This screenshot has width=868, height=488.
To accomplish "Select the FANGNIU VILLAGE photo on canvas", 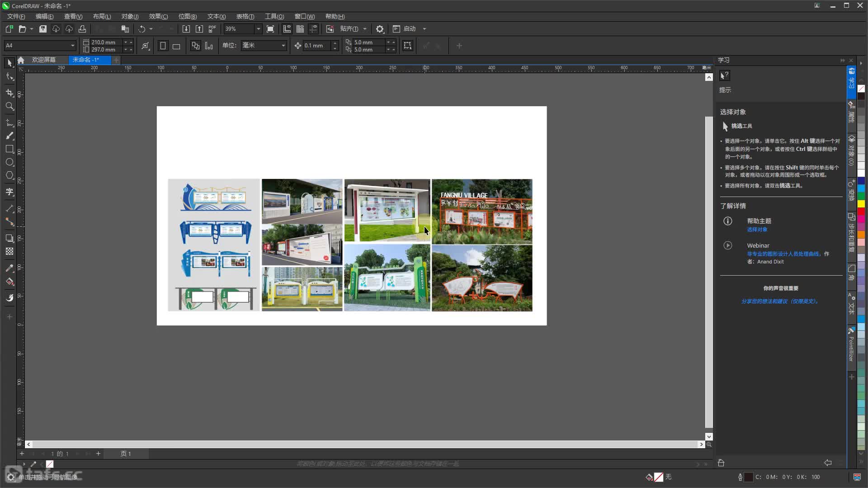I will click(x=482, y=211).
